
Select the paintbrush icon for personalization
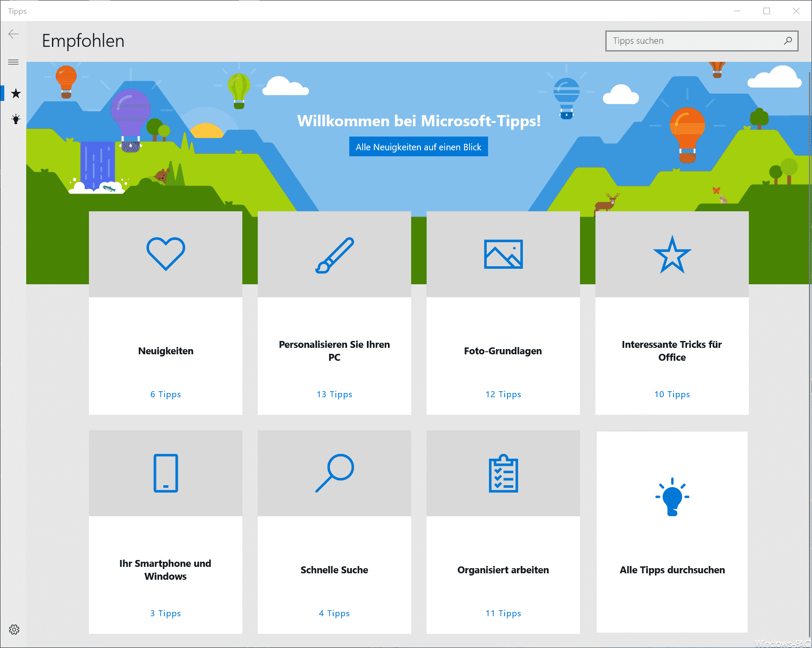tap(334, 255)
